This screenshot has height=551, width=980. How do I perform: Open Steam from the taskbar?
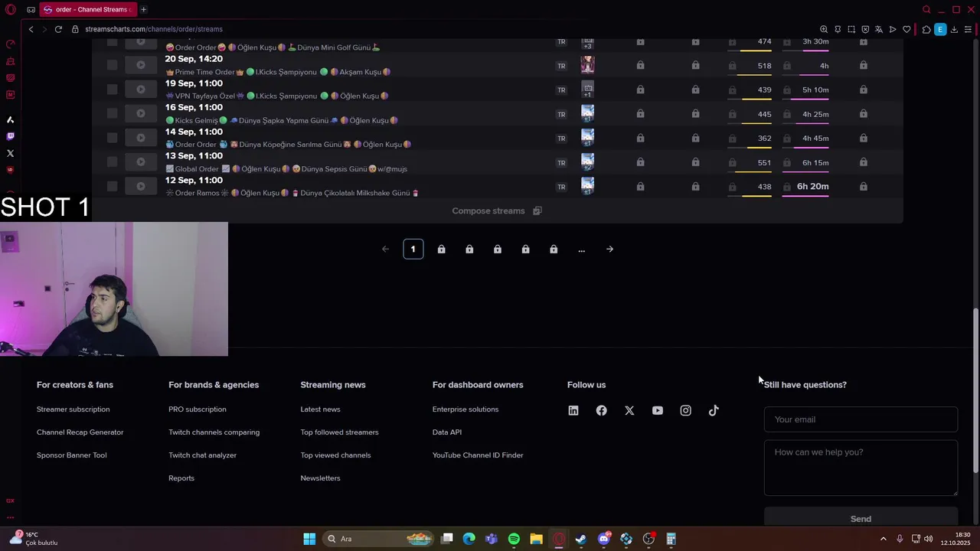[x=581, y=539]
